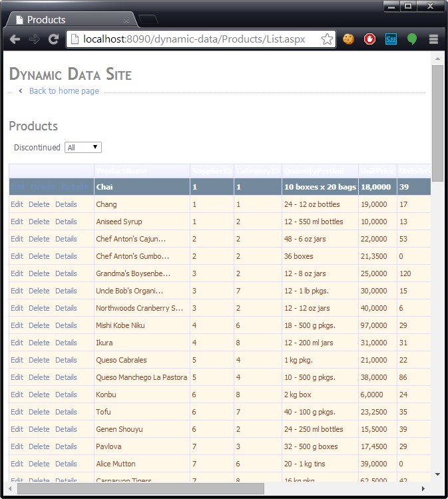
Task: Reload the page with the refresh icon
Action: coord(53,39)
